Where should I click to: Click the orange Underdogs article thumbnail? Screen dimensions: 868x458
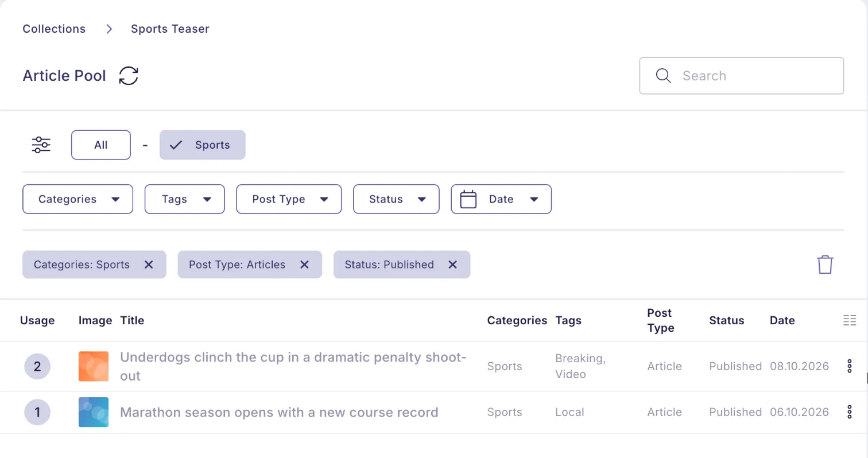[x=94, y=366]
